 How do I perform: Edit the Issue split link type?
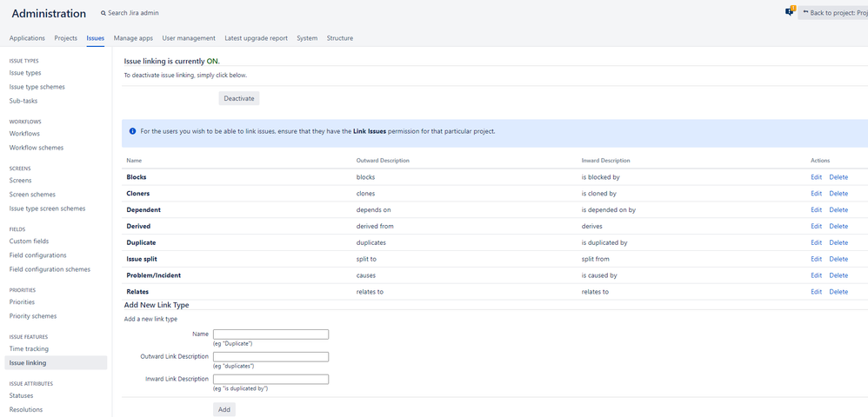[816, 259]
